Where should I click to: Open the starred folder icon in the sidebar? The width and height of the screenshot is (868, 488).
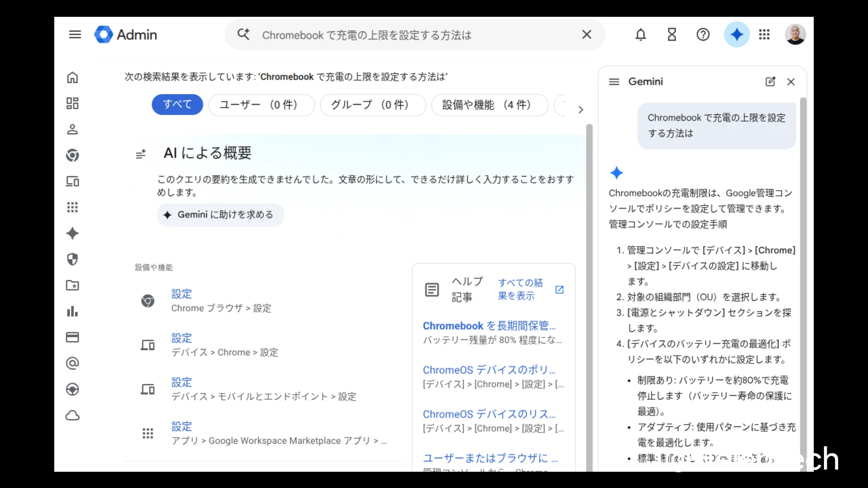pos(72,285)
